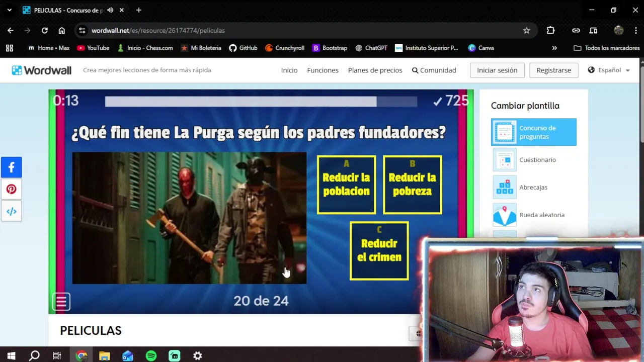Open Windows taskbar search
This screenshot has width=644, height=362.
[34, 356]
